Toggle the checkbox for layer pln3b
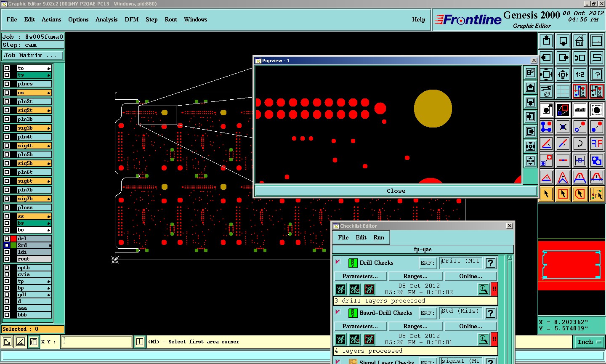606x364 pixels. pos(7,119)
